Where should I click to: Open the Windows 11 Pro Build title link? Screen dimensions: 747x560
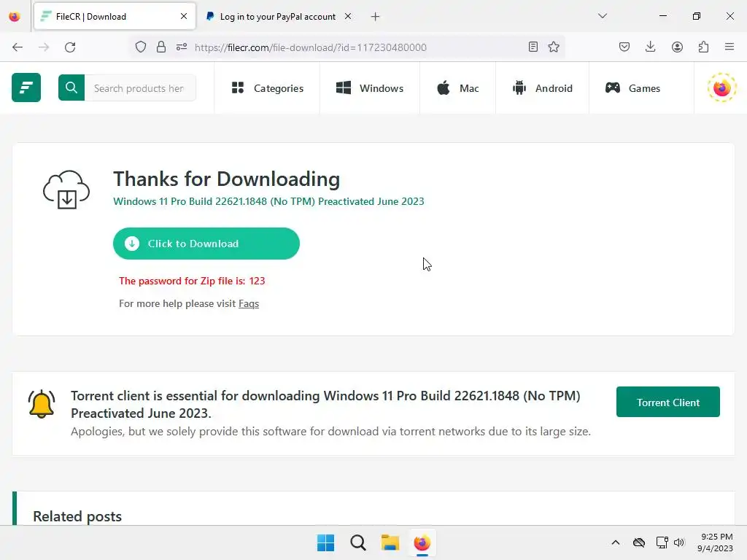tap(268, 201)
